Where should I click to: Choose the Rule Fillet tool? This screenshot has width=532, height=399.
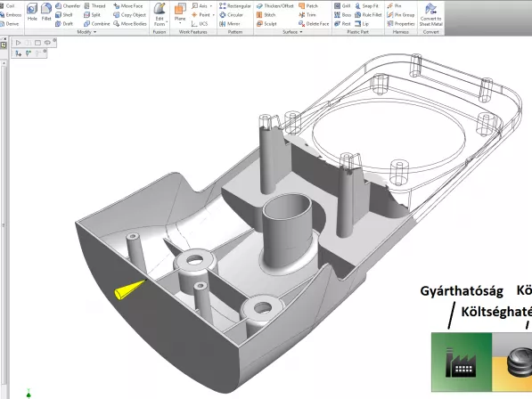click(368, 15)
